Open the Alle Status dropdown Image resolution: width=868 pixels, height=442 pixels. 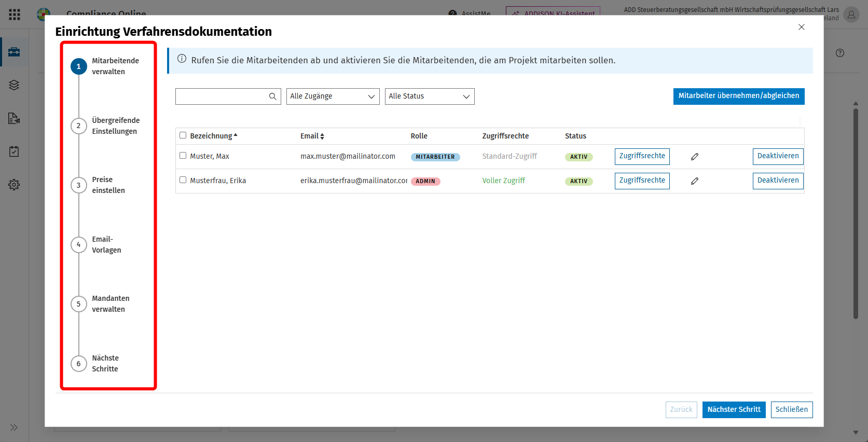pos(430,96)
